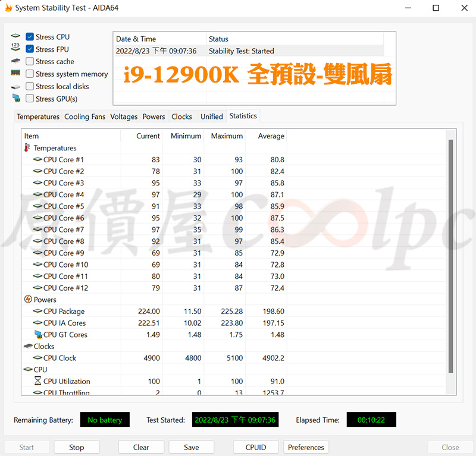The width and height of the screenshot is (476, 456).
Task: Select the log row 'Stability Test: Started'
Action: (x=249, y=51)
